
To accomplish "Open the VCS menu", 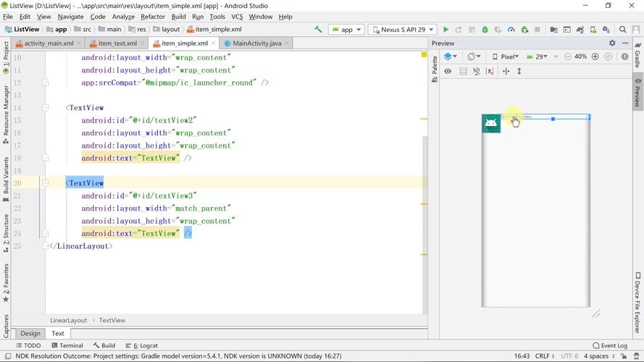I will 237,17.
